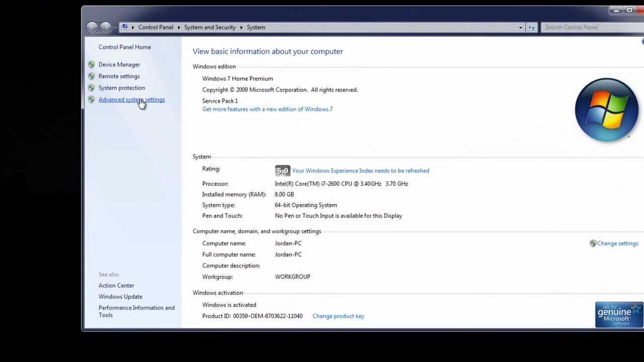Click the Windows is activated text
Image resolution: width=644 pixels, height=362 pixels.
tap(229, 305)
